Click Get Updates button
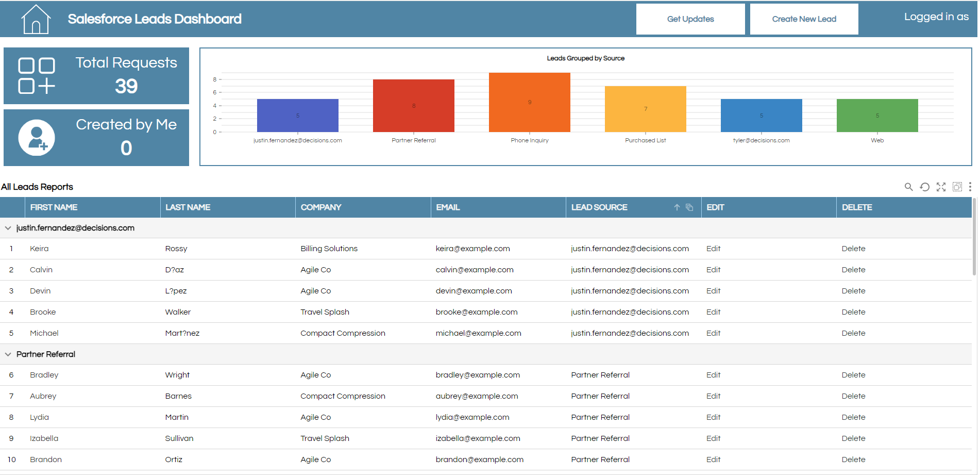The image size is (980, 475). [690, 19]
